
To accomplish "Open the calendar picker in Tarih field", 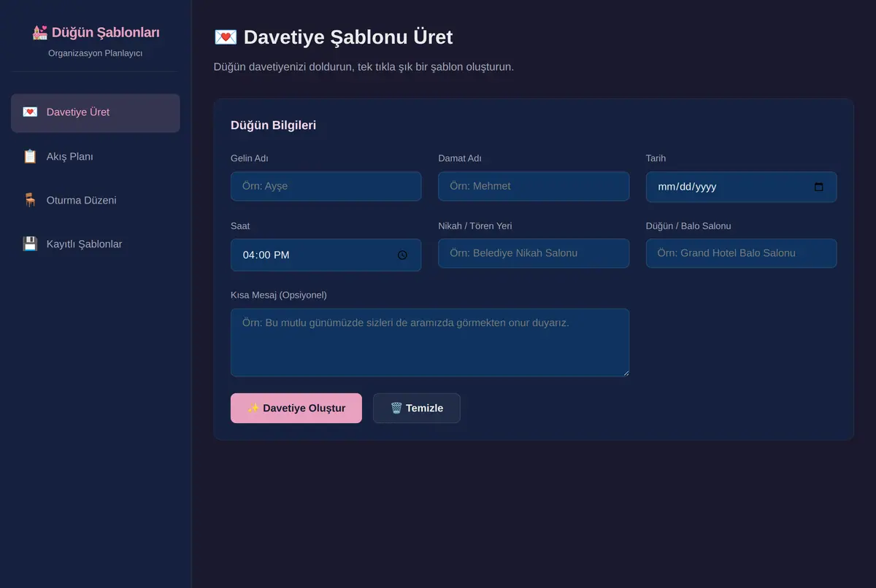I will pyautogui.click(x=818, y=187).
